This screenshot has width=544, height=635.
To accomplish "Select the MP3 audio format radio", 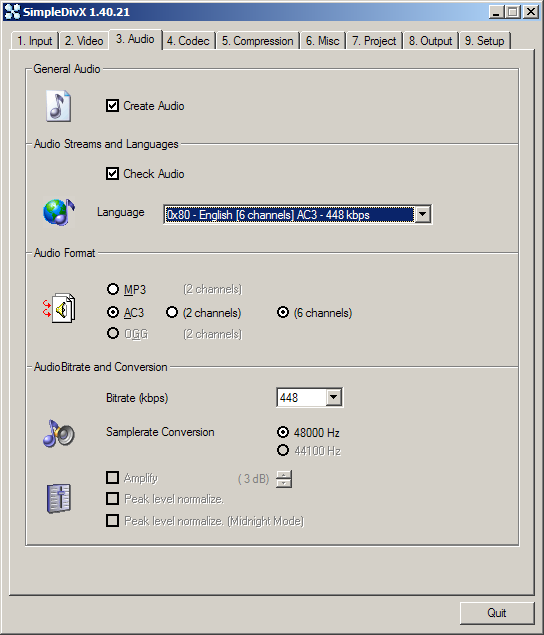I will coord(113,289).
